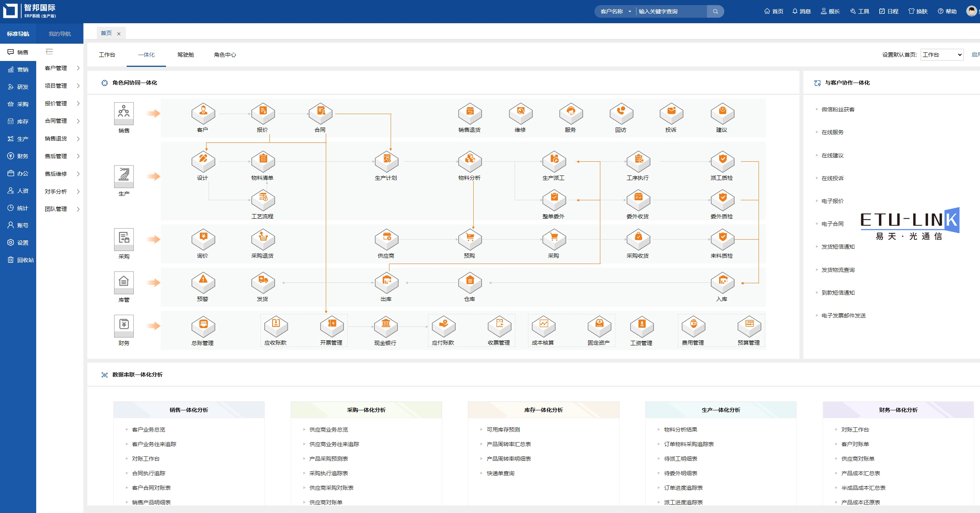Select 采购 in left sidebar menu
The width and height of the screenshot is (980, 513).
coord(18,104)
